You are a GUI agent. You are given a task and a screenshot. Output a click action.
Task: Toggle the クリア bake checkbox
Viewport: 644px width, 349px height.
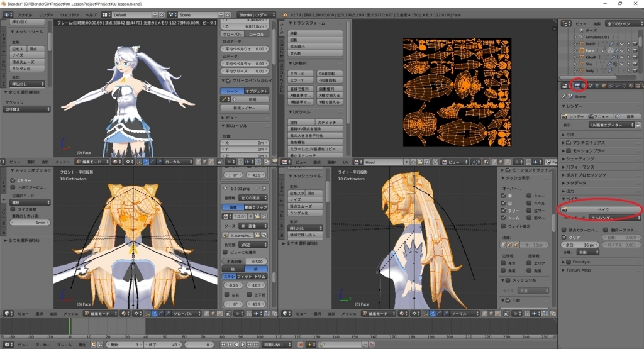[564, 237]
